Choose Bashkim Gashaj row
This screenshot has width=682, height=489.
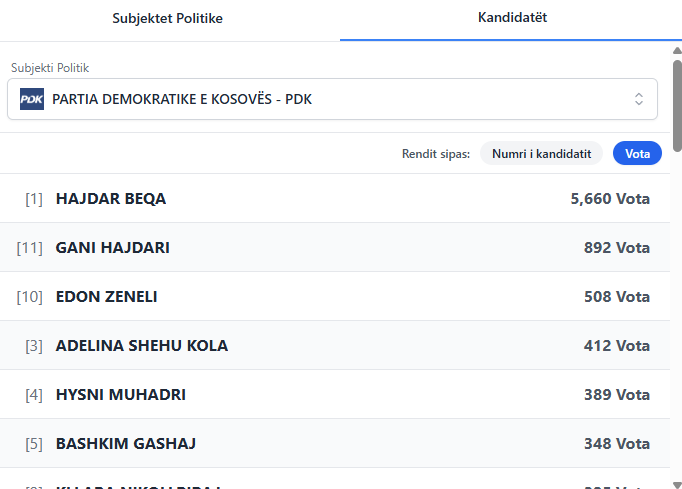[125, 444]
